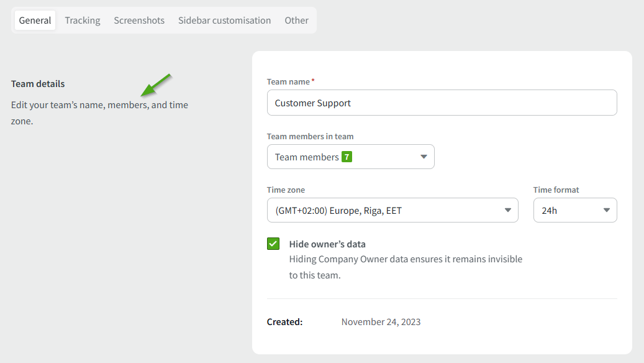Uncheck the Hide owner's data checkbox
This screenshot has height=363, width=644.
point(273,244)
